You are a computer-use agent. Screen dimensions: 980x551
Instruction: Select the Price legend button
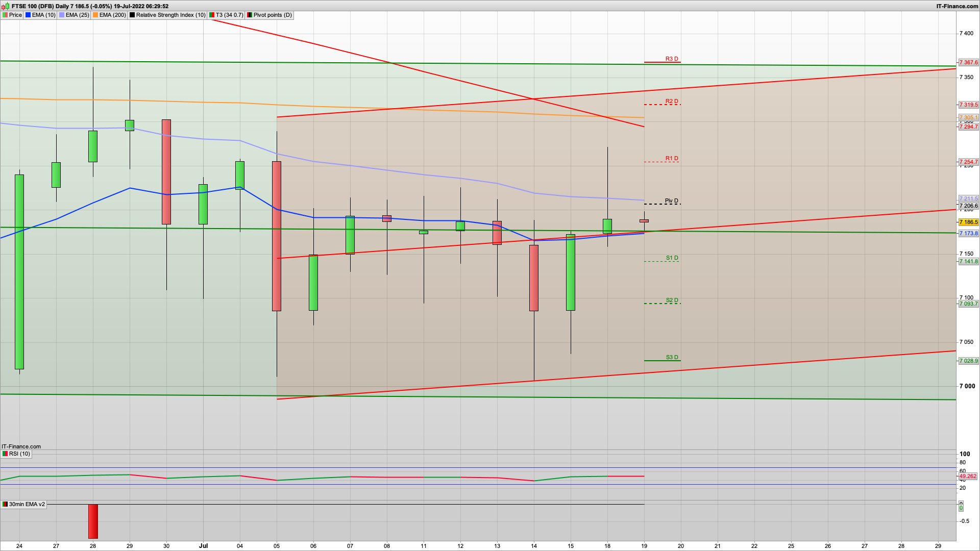tap(12, 15)
